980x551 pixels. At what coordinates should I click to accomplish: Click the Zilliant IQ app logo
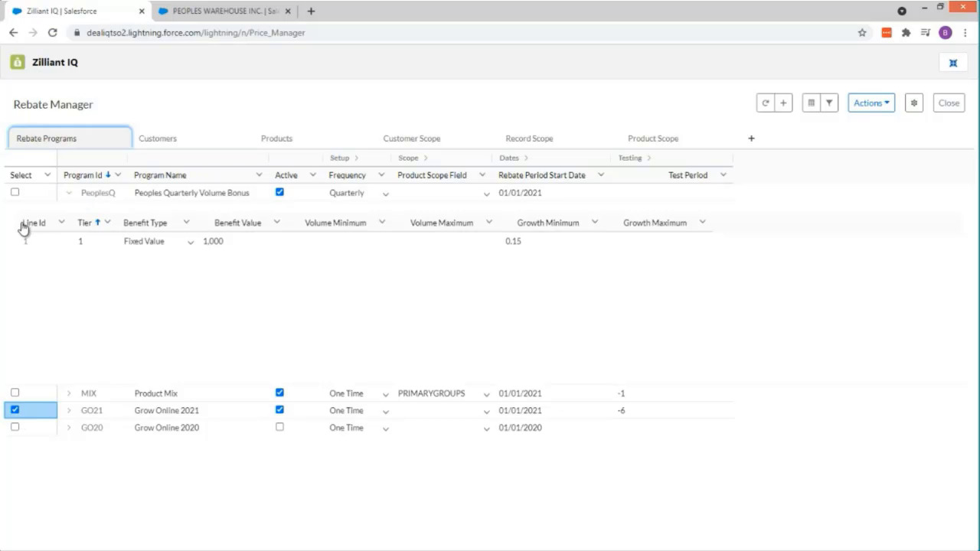18,62
